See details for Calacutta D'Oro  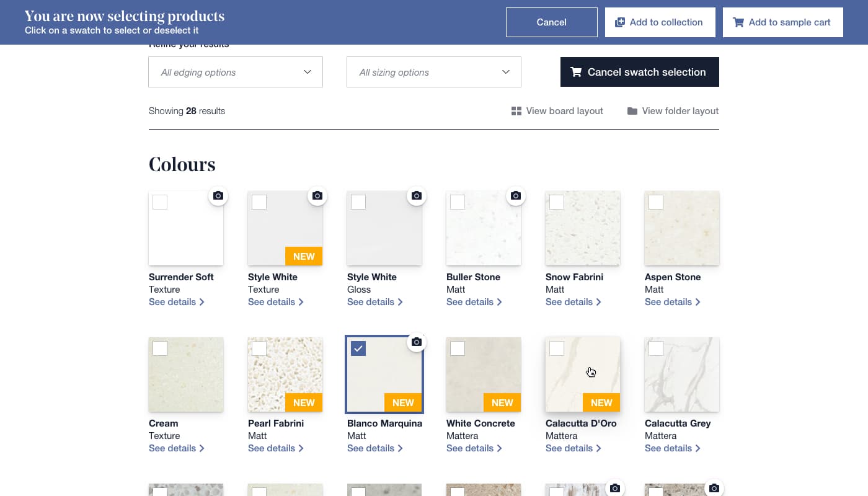(573, 448)
